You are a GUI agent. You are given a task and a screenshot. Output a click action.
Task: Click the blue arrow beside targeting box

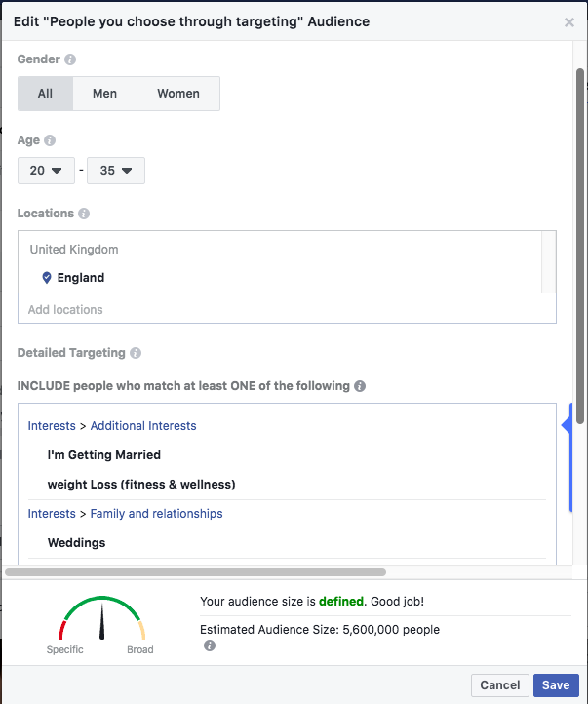click(x=566, y=426)
